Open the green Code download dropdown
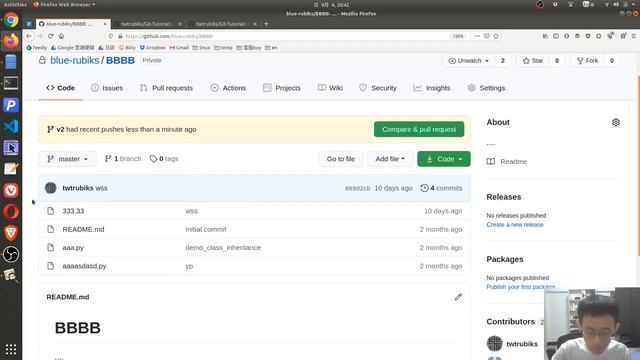 click(x=444, y=159)
